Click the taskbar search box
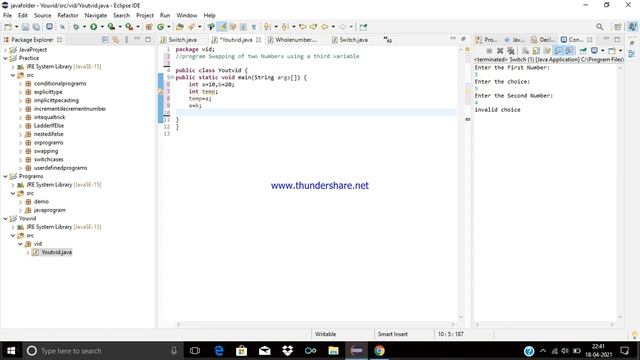 [102, 351]
